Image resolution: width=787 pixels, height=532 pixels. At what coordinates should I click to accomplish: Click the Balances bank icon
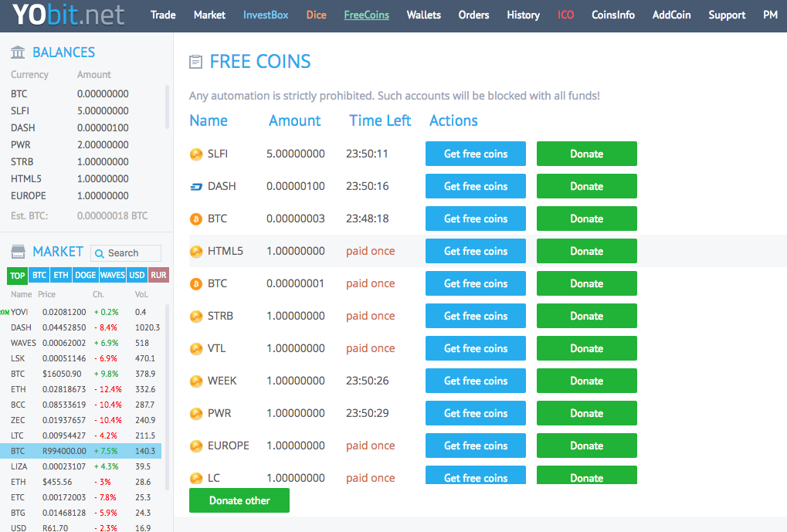tap(18, 53)
